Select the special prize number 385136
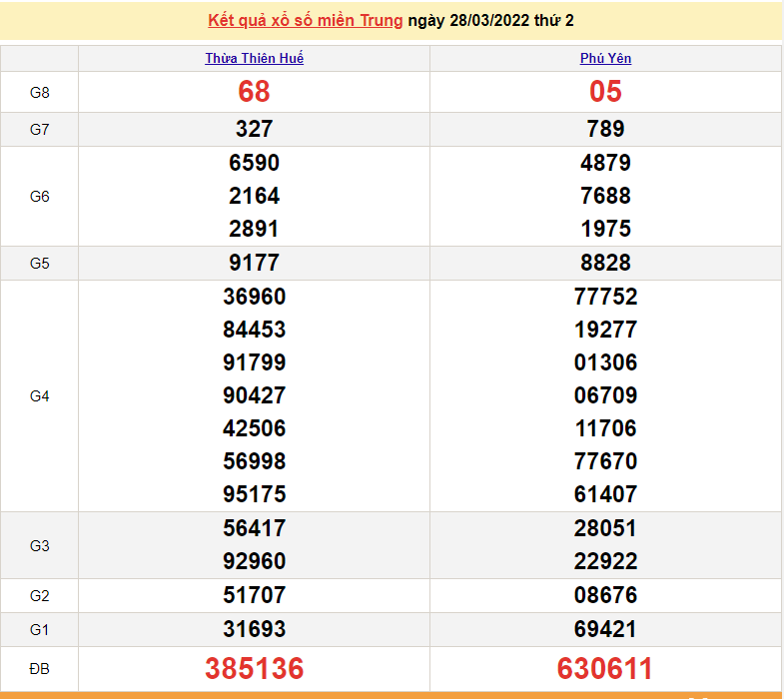784x699 pixels. [x=254, y=668]
